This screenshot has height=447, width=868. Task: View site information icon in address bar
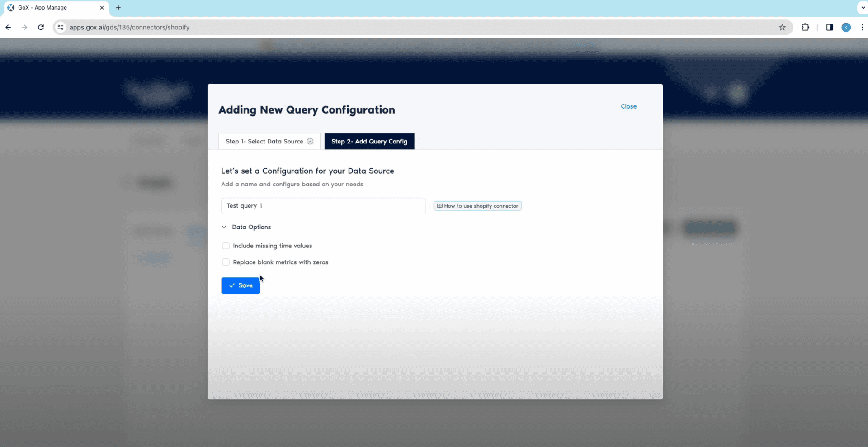61,27
